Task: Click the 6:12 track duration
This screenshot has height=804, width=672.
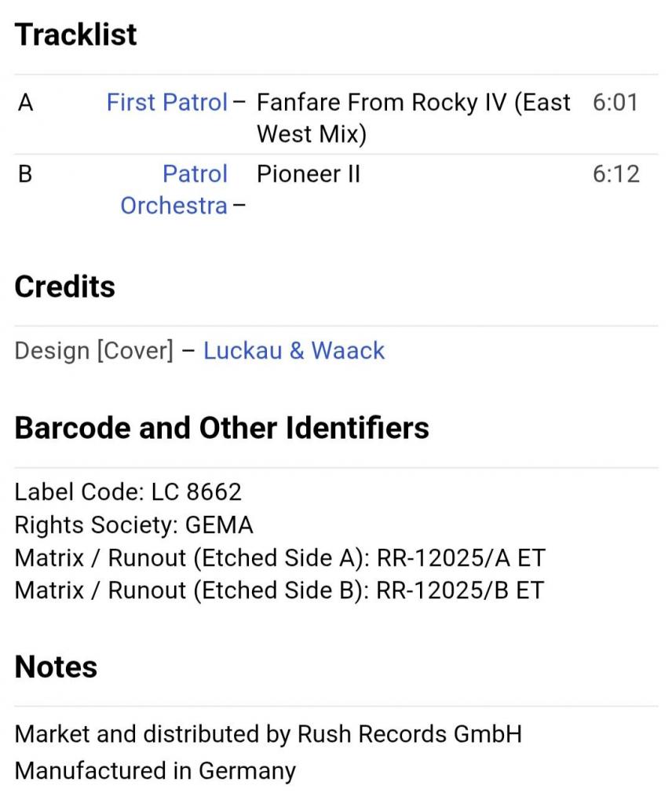Action: pos(616,174)
